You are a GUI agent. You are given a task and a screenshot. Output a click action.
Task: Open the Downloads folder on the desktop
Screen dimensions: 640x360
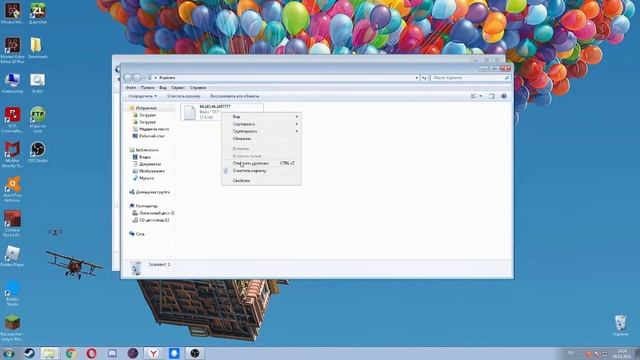pyautogui.click(x=37, y=48)
